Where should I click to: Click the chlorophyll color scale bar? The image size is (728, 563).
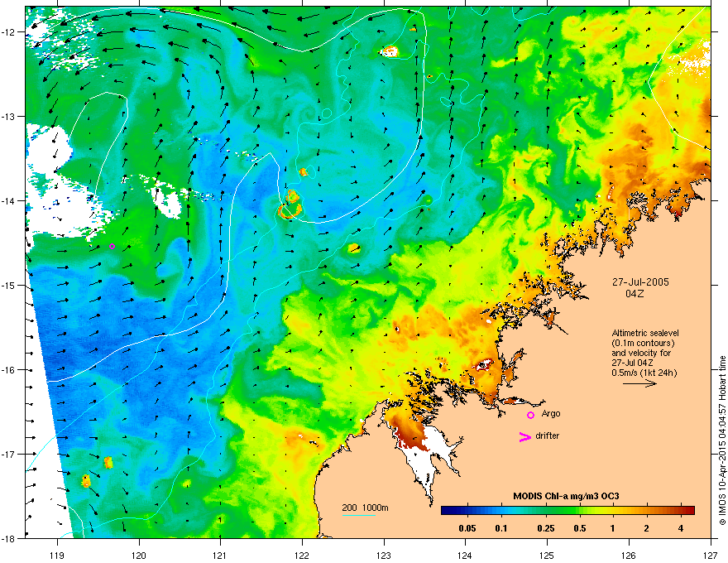tap(568, 510)
